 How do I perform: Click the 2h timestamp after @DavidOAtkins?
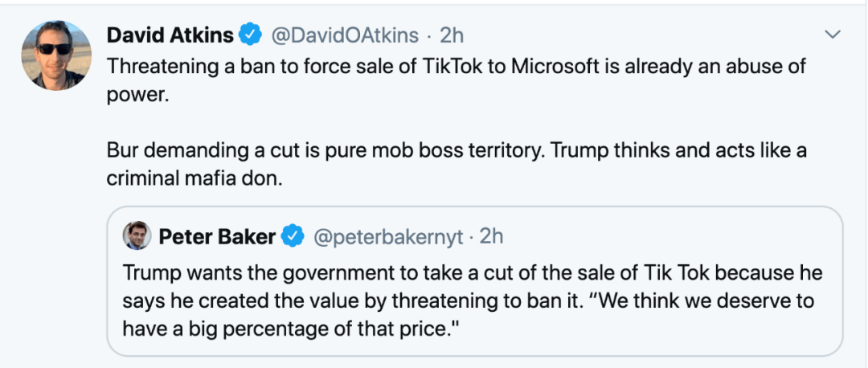[x=452, y=35]
